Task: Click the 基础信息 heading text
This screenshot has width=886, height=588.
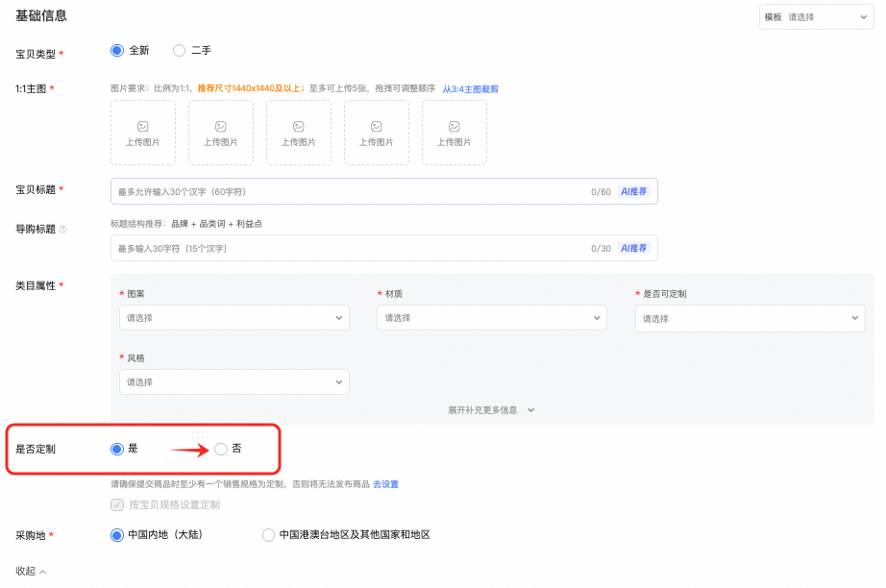Action: (x=41, y=15)
